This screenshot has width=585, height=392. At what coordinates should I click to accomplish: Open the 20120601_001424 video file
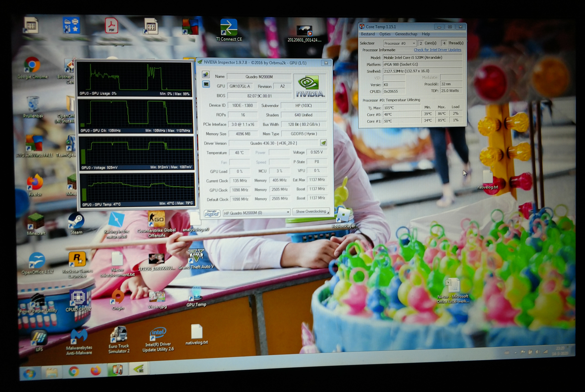[x=304, y=33]
